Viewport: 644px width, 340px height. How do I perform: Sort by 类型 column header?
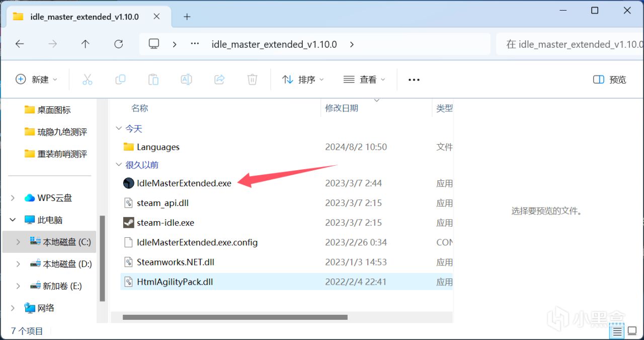[x=444, y=108]
